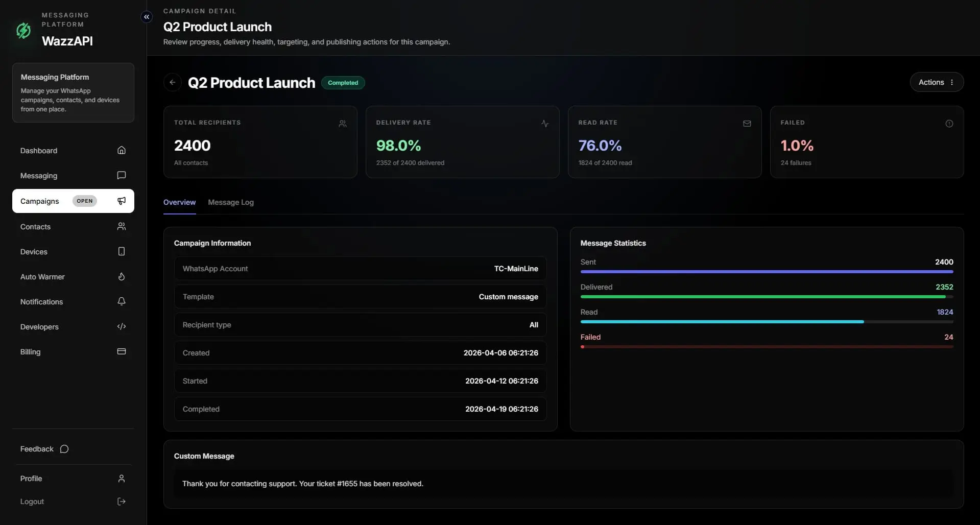The width and height of the screenshot is (980, 525).
Task: Click the Contacts people icon
Action: coord(122,226)
